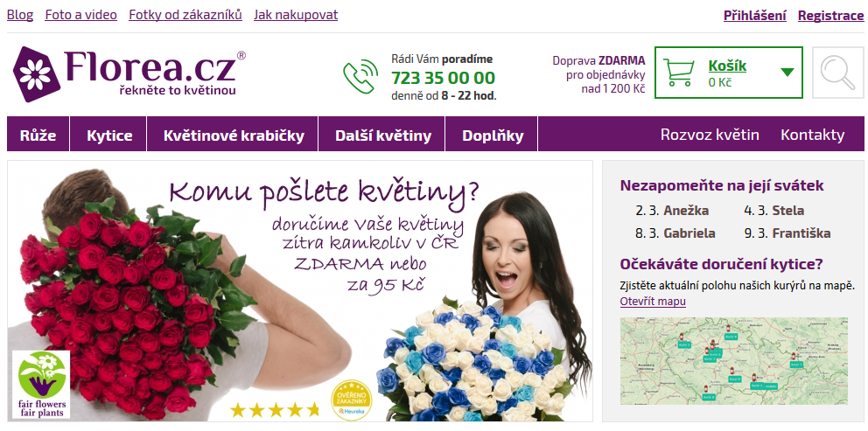Click the five yellow stars rating
The width and height of the screenshot is (868, 431).
coord(275,410)
